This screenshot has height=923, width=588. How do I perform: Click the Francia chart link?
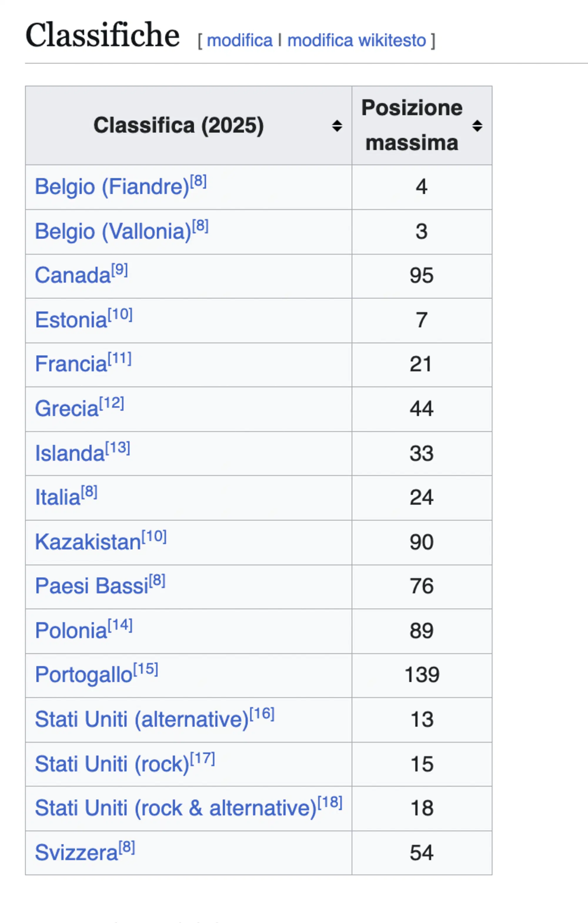click(x=71, y=365)
